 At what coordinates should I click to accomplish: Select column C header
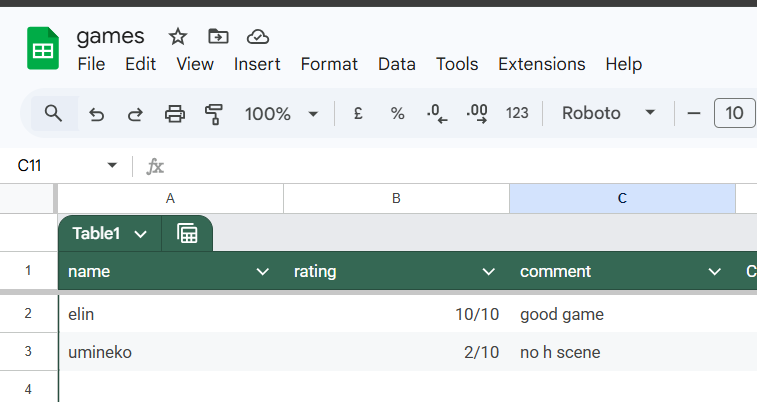622,198
